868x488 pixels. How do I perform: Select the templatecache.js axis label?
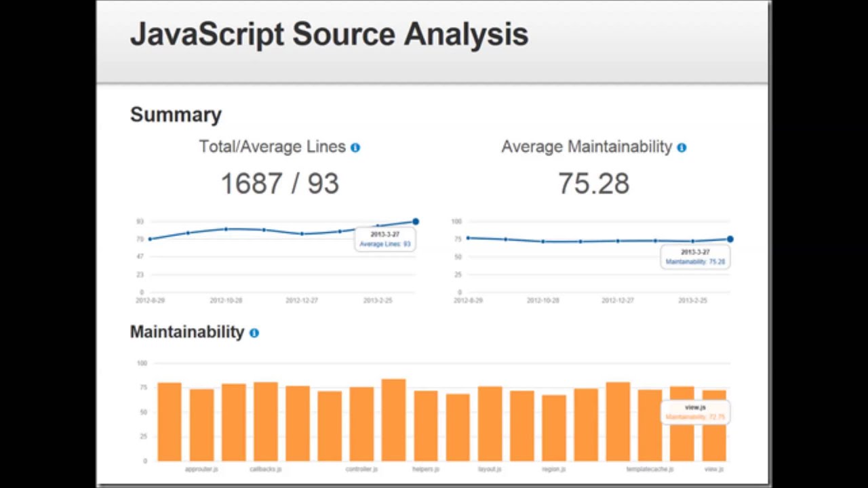click(650, 469)
